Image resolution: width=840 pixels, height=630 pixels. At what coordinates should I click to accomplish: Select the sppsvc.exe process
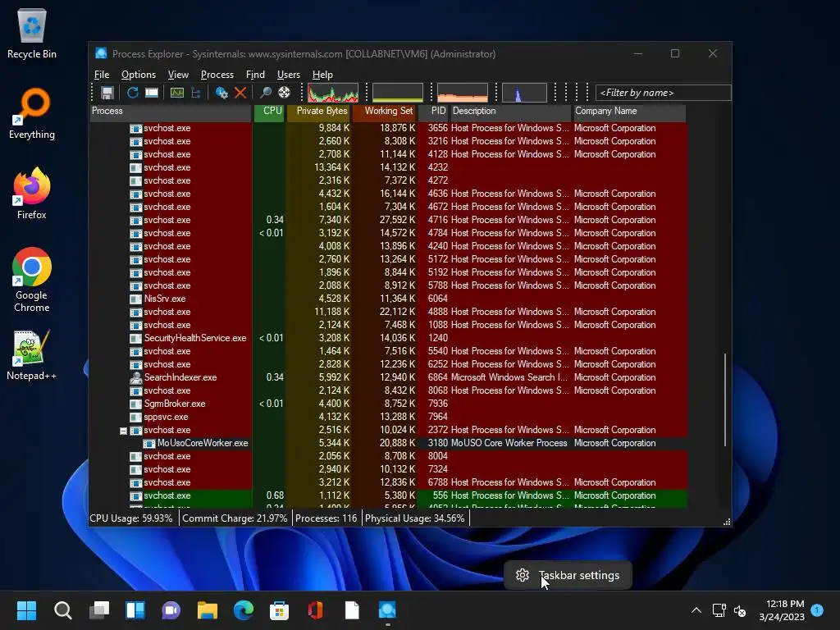pos(388,417)
